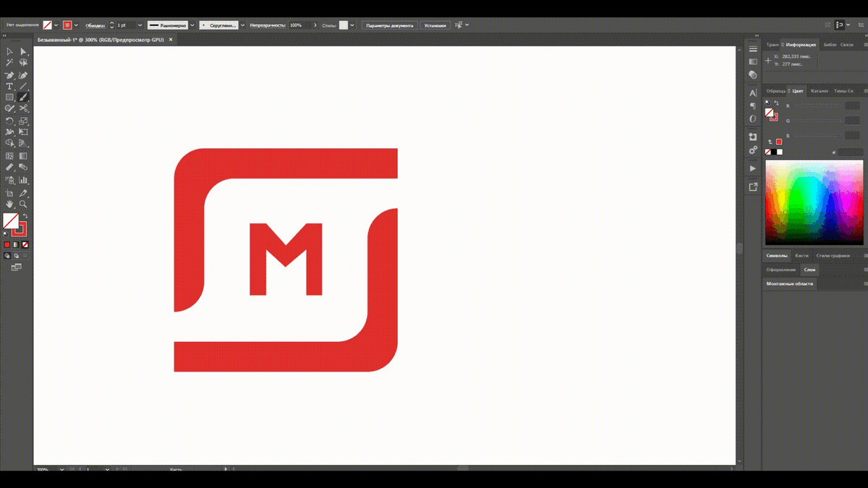Switch to the Информация tab
The height and width of the screenshot is (488, 868).
click(801, 44)
